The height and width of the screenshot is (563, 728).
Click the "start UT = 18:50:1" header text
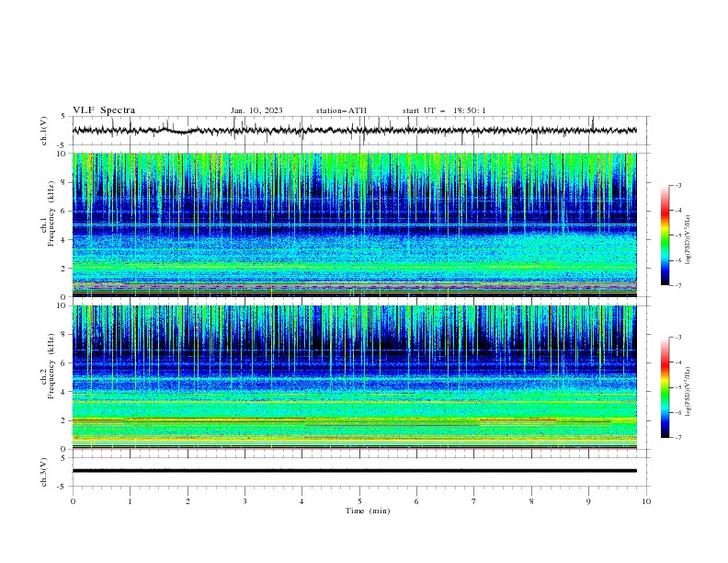click(444, 110)
